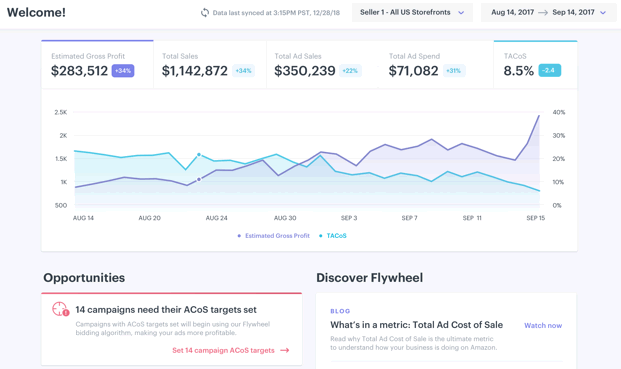
Task: Toggle the Estimated Gross Profit legend item
Action: (x=273, y=236)
